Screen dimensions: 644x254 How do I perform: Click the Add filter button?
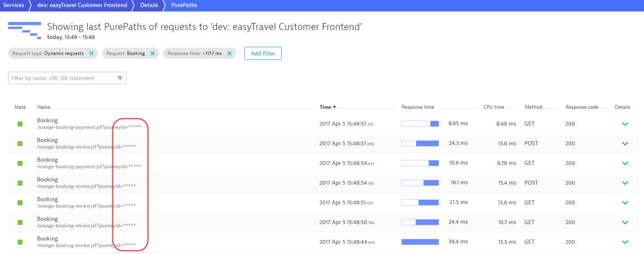click(x=263, y=53)
